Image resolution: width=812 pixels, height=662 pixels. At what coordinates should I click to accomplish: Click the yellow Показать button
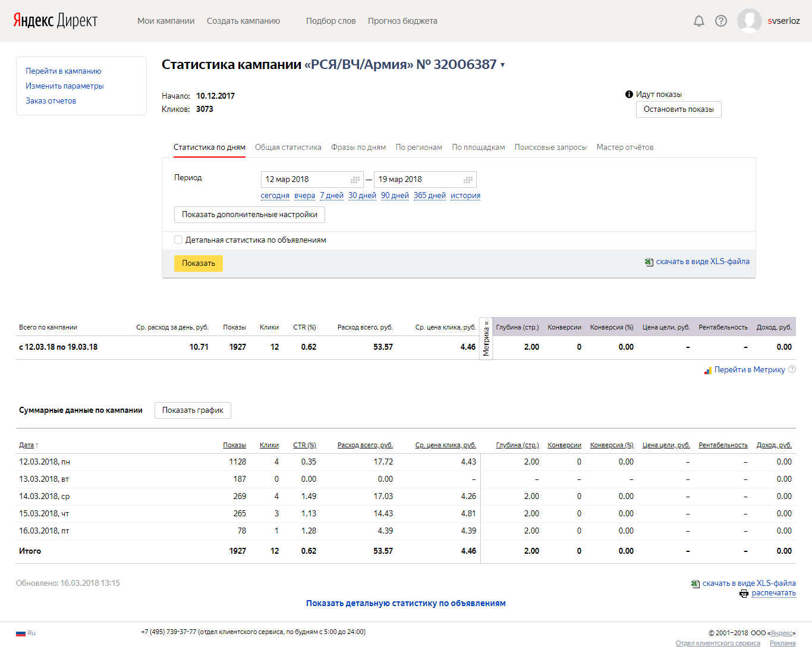199,263
